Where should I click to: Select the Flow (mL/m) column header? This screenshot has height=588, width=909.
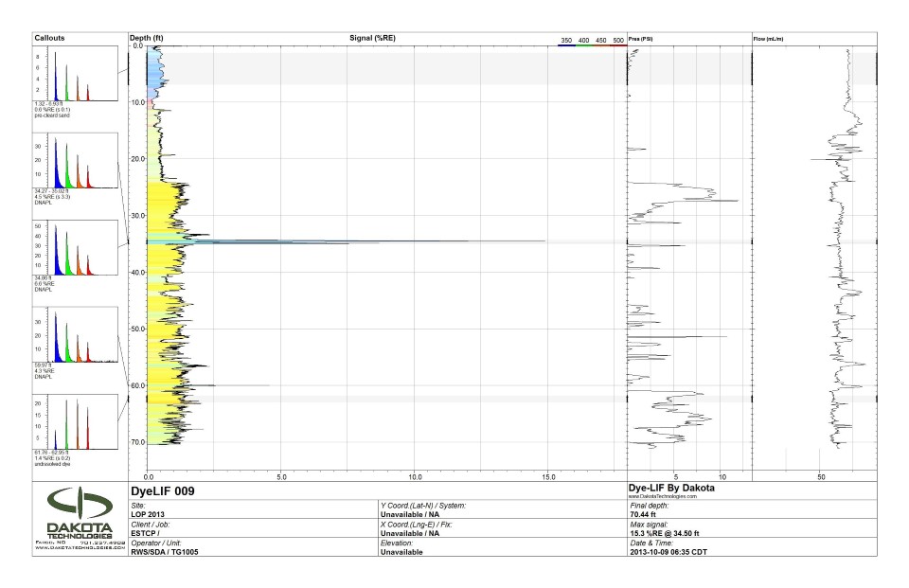pyautogui.click(x=768, y=39)
